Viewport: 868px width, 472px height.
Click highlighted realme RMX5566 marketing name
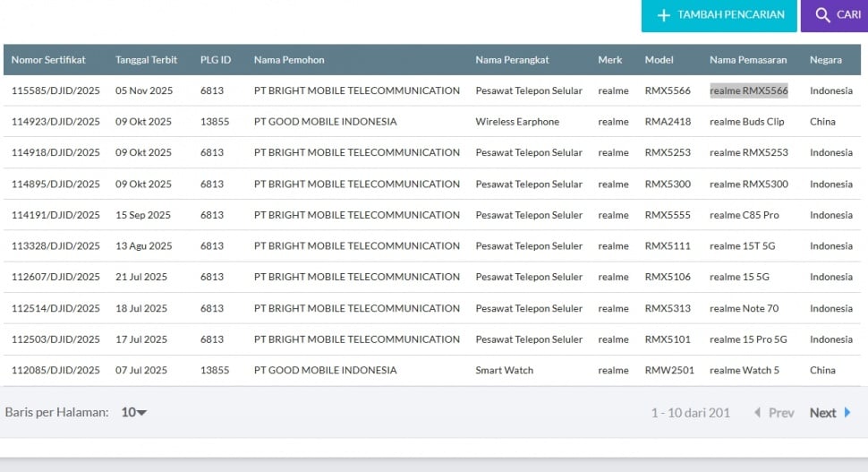[x=748, y=90]
